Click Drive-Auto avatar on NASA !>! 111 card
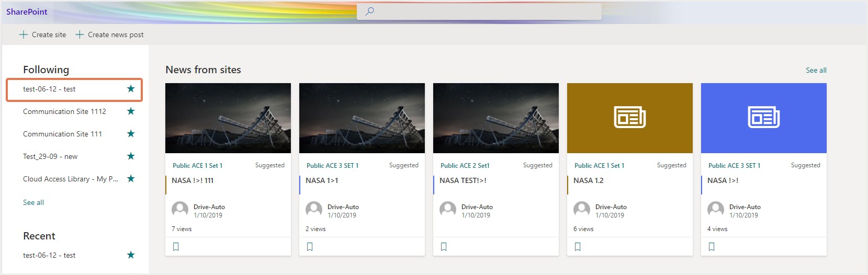 point(180,210)
